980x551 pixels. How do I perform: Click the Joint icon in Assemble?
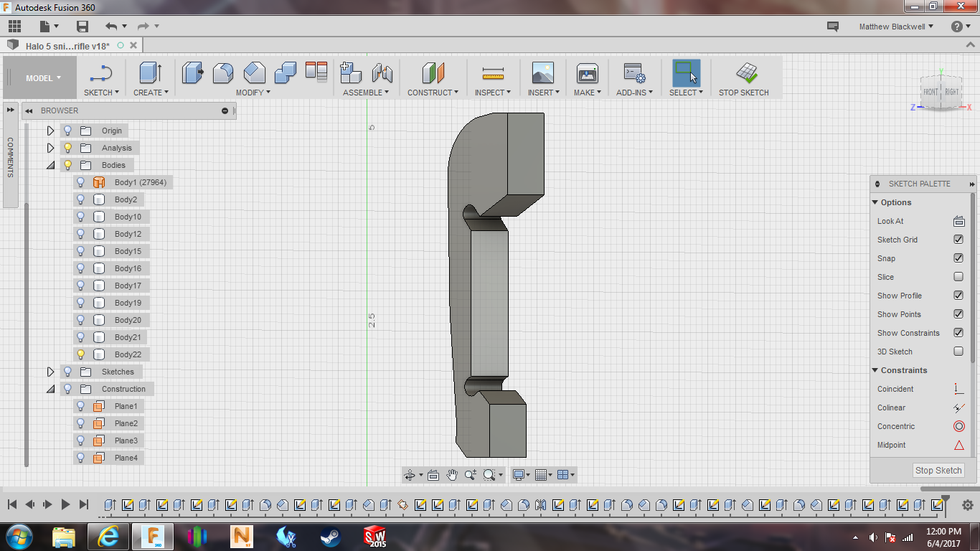click(382, 72)
